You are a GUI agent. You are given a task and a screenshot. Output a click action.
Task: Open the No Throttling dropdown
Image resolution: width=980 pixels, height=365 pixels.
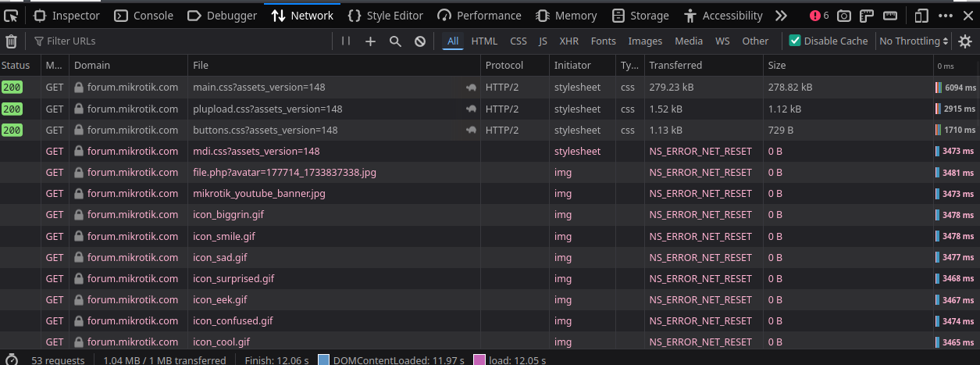[x=914, y=41]
